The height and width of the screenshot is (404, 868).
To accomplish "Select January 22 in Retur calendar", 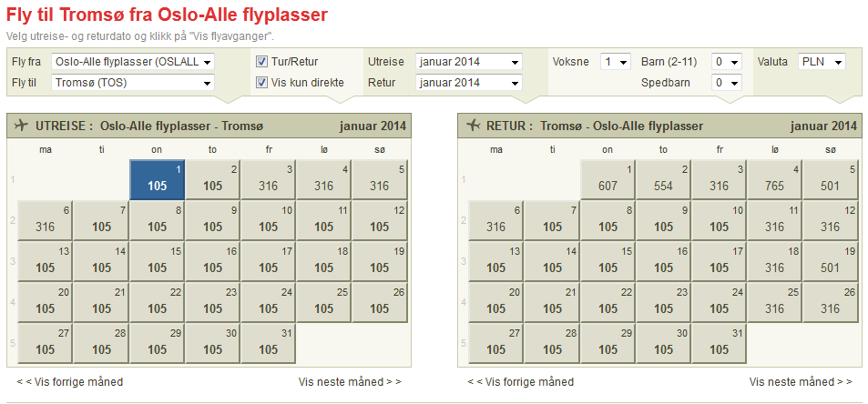I will (x=608, y=302).
